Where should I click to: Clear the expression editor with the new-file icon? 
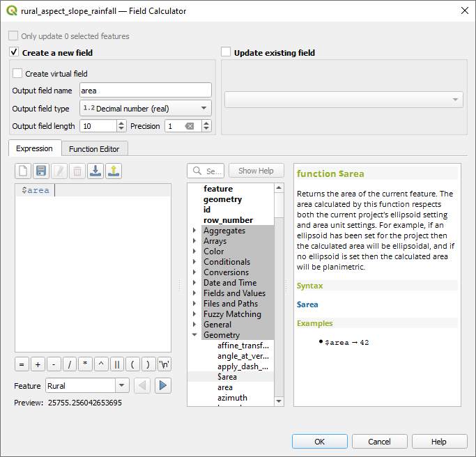tap(23, 171)
